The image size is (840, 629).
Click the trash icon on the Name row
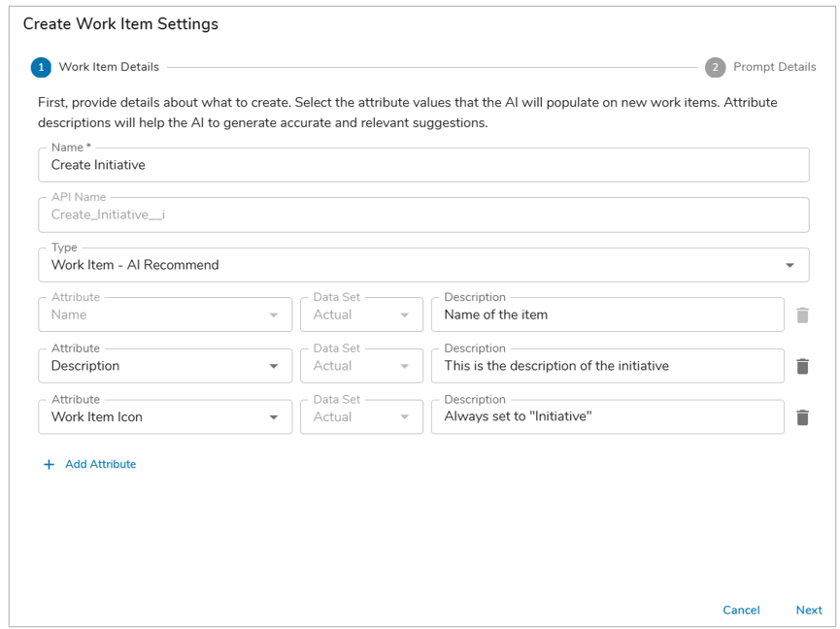coord(802,314)
